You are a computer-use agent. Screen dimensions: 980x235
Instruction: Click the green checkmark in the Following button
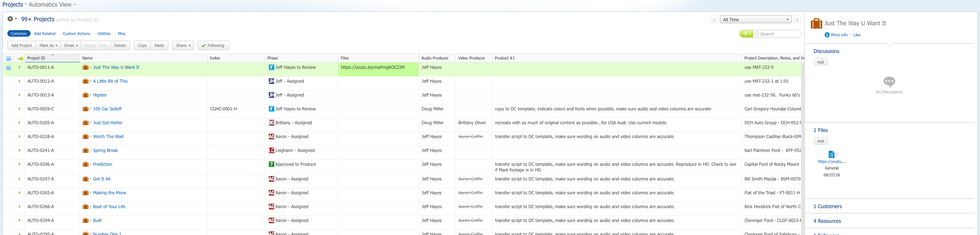click(203, 46)
